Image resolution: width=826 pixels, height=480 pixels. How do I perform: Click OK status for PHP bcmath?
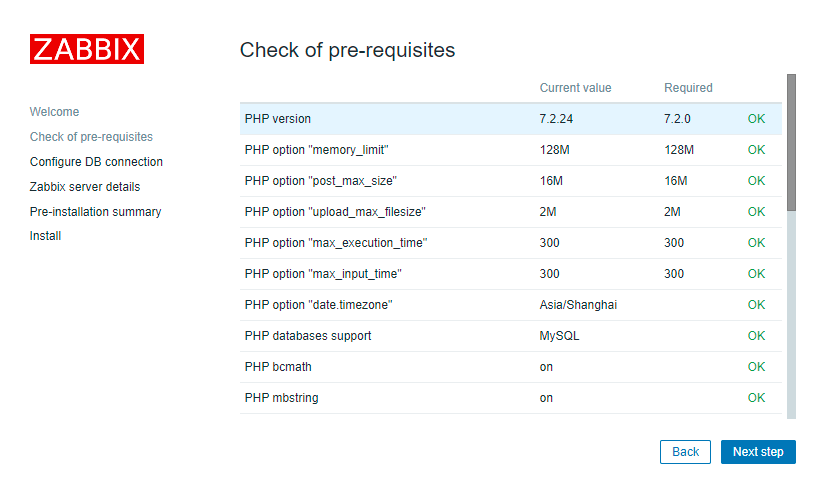click(x=756, y=367)
